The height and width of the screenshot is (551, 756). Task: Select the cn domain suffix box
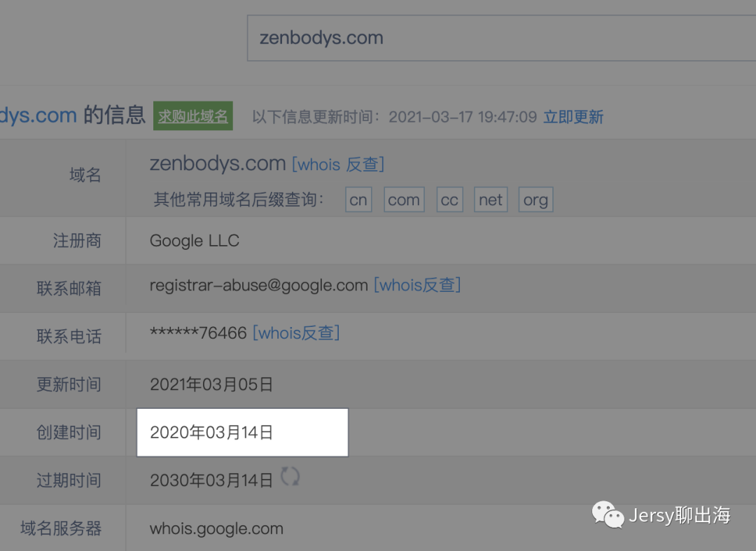click(x=358, y=200)
